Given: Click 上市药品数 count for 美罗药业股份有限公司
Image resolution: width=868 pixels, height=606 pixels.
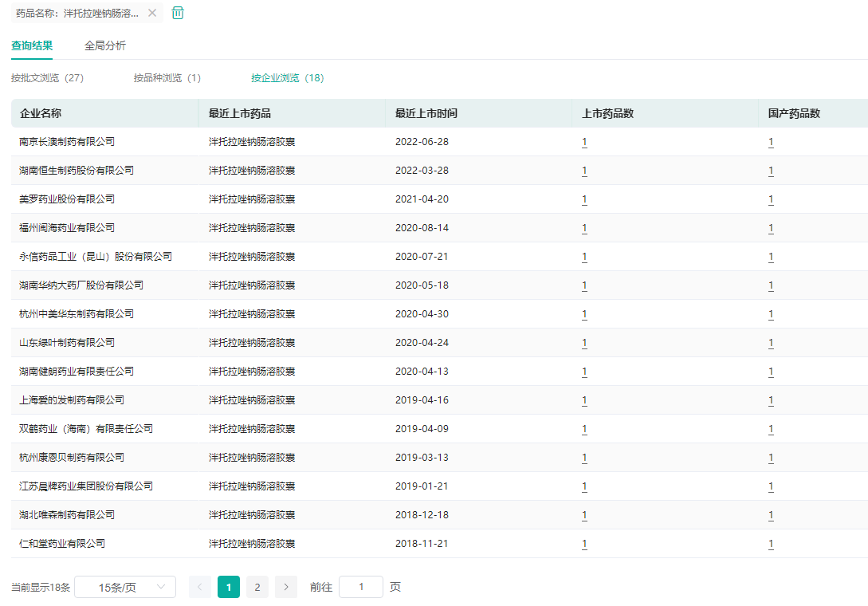Looking at the screenshot, I should click(x=584, y=199).
